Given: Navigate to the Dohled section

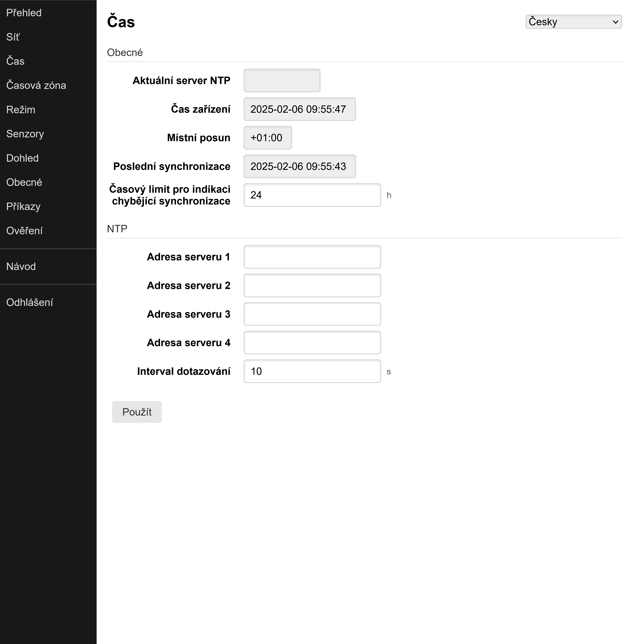Looking at the screenshot, I should (22, 158).
